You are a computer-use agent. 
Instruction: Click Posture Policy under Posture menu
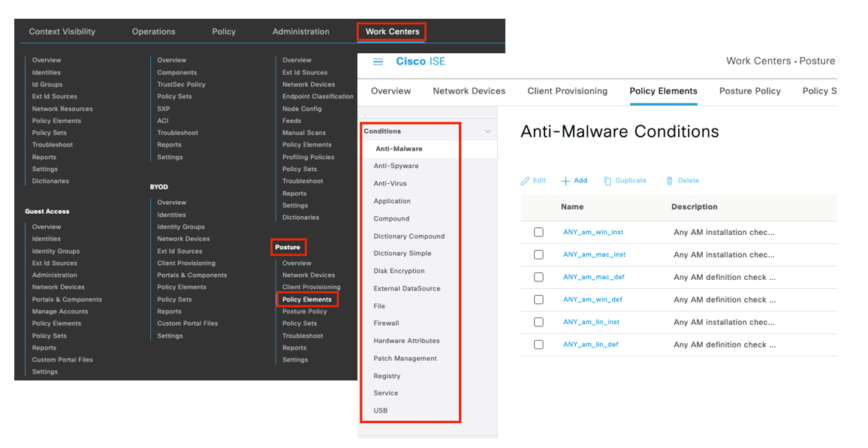click(x=304, y=312)
